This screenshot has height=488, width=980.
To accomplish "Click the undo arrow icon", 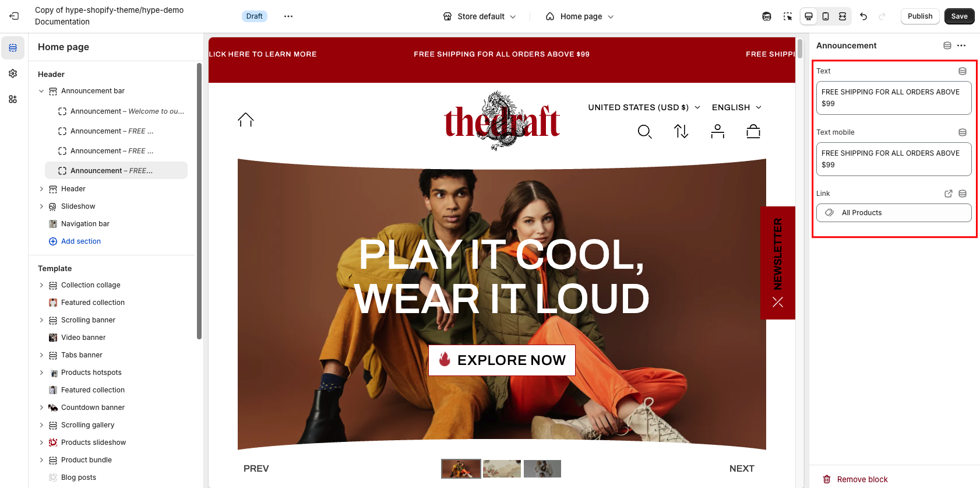I will [x=863, y=16].
